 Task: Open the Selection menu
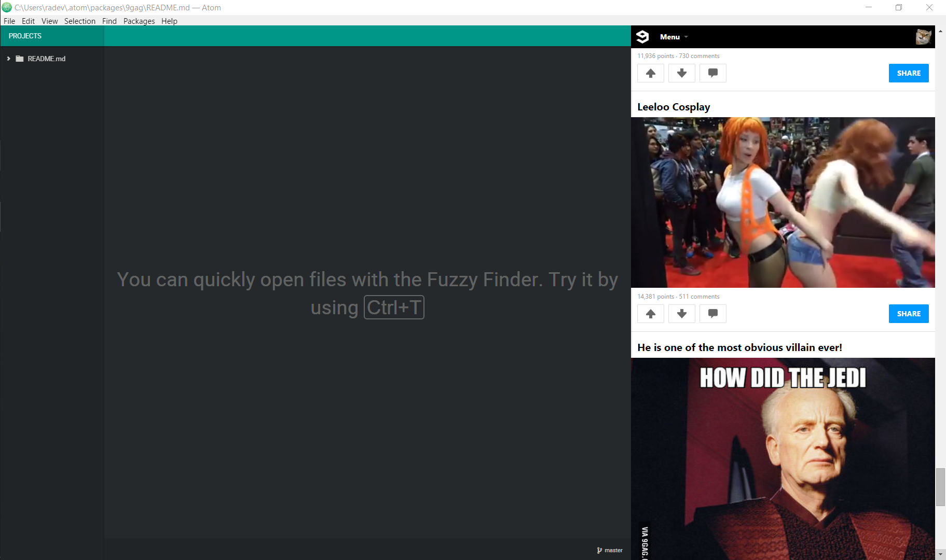click(x=80, y=21)
